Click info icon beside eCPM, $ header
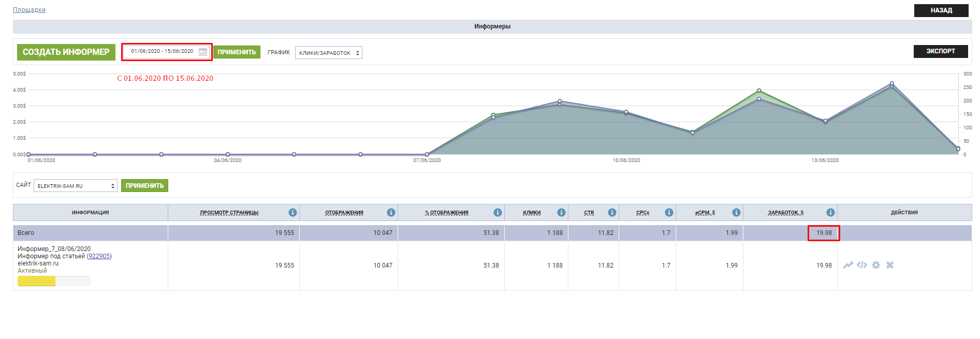The width and height of the screenshot is (980, 339). [x=736, y=213]
